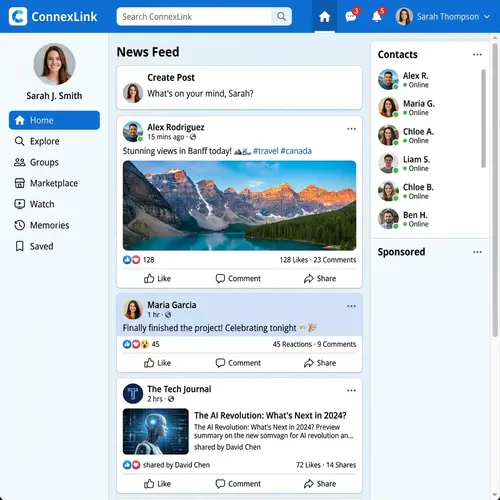Viewport: 500px width, 500px height.
Task: Select Home in the left sidebar
Action: click(x=54, y=120)
